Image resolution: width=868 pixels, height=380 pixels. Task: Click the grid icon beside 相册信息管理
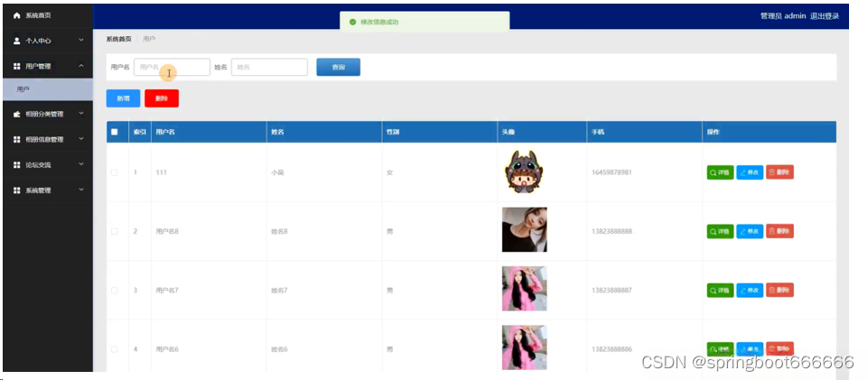point(16,139)
